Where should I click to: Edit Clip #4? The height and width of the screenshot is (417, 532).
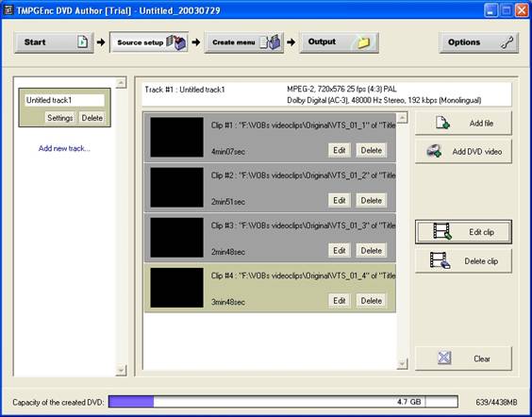[x=340, y=301]
